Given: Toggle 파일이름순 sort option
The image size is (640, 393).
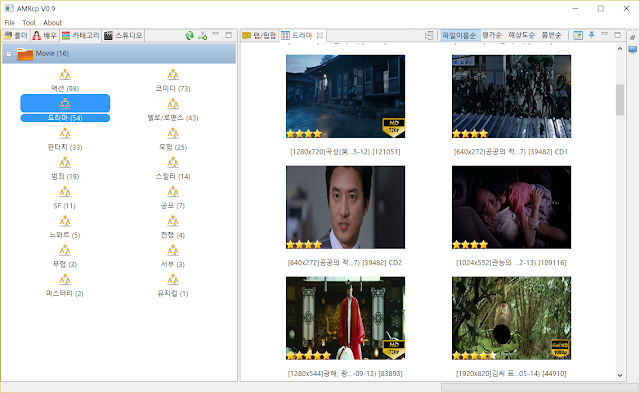Looking at the screenshot, I should (x=459, y=36).
